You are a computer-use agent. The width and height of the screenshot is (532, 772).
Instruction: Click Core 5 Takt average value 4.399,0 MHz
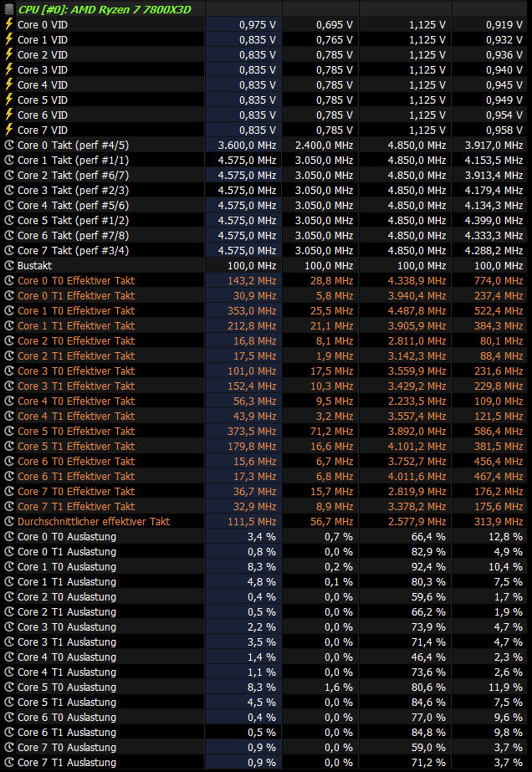click(x=494, y=220)
